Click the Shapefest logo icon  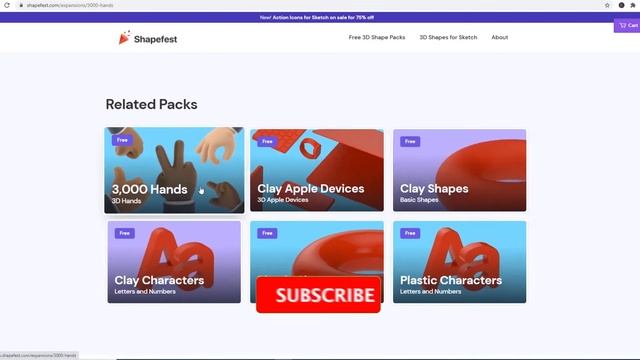click(124, 38)
